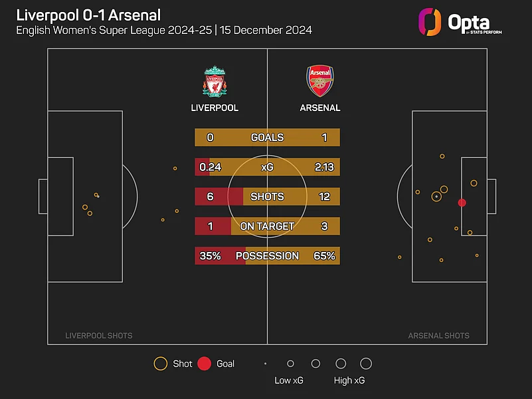Click the red Goal legend circle
The height and width of the screenshot is (399, 532).
click(205, 364)
